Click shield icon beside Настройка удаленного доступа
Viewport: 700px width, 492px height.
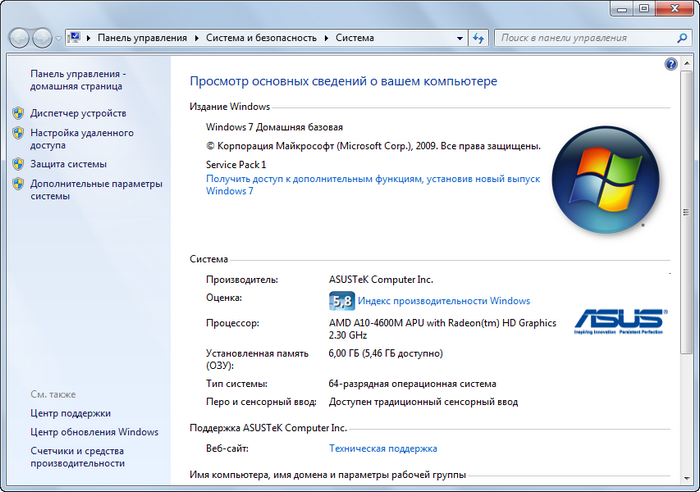click(18, 133)
